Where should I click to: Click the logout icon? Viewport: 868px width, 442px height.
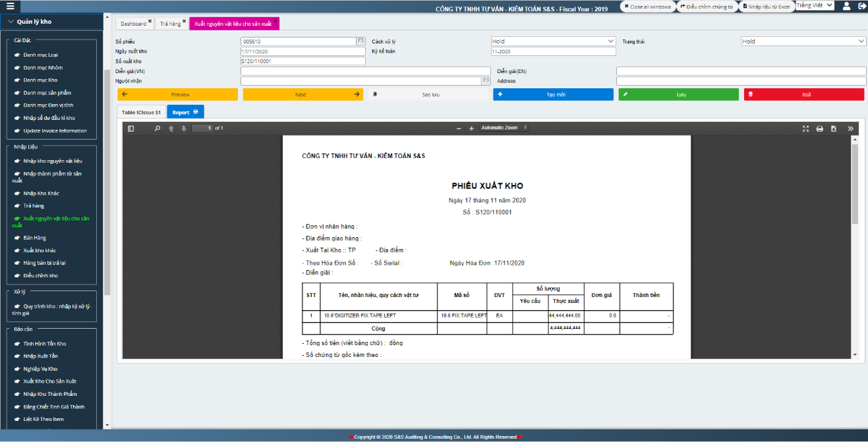(x=861, y=6)
